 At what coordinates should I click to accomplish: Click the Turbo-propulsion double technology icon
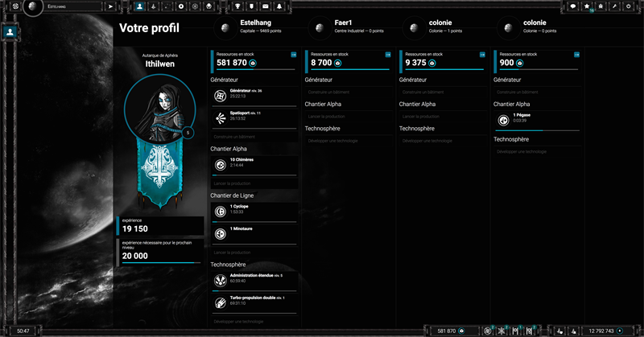(x=220, y=302)
